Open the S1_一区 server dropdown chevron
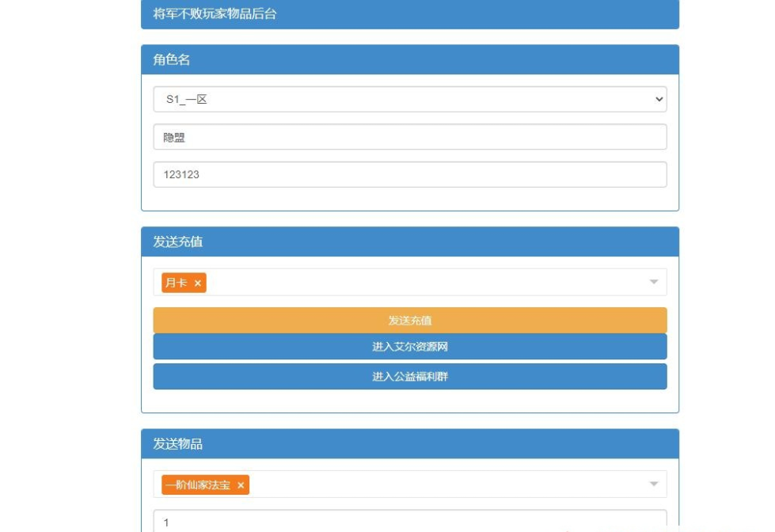The width and height of the screenshot is (775, 532). tap(659, 100)
